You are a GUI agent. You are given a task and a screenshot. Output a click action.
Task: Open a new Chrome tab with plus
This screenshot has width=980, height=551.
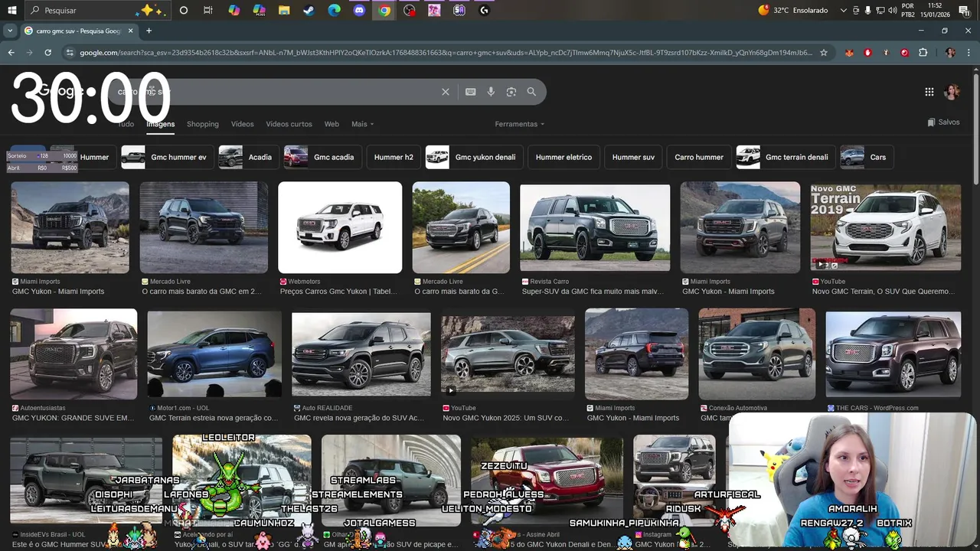tap(149, 31)
